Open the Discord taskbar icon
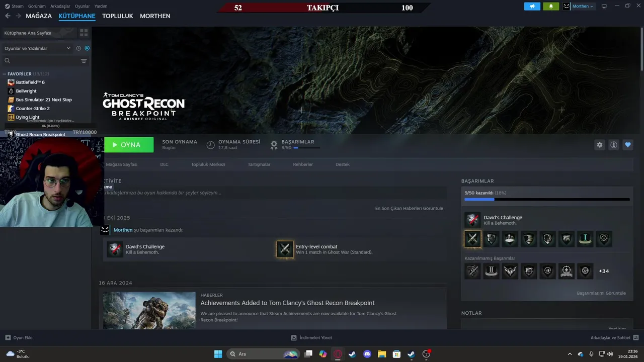 pos(367,354)
